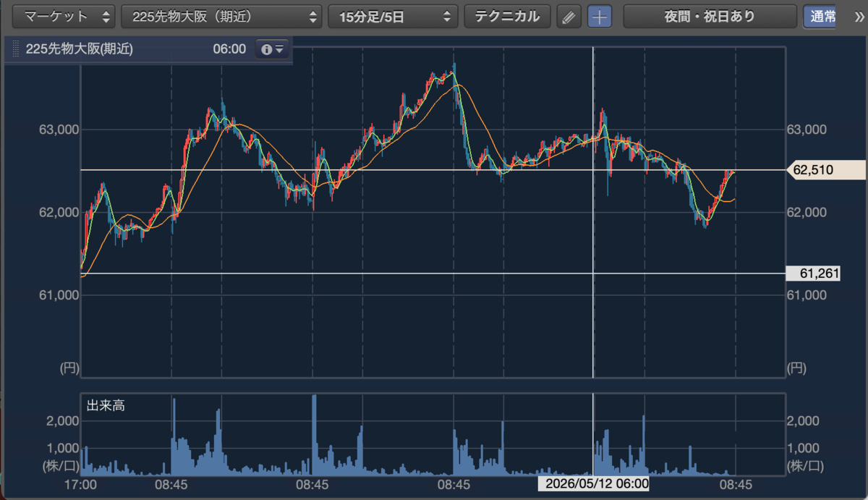This screenshot has width=868, height=500.
Task: Click the right volume axis 2,000 label
Action: 803,420
